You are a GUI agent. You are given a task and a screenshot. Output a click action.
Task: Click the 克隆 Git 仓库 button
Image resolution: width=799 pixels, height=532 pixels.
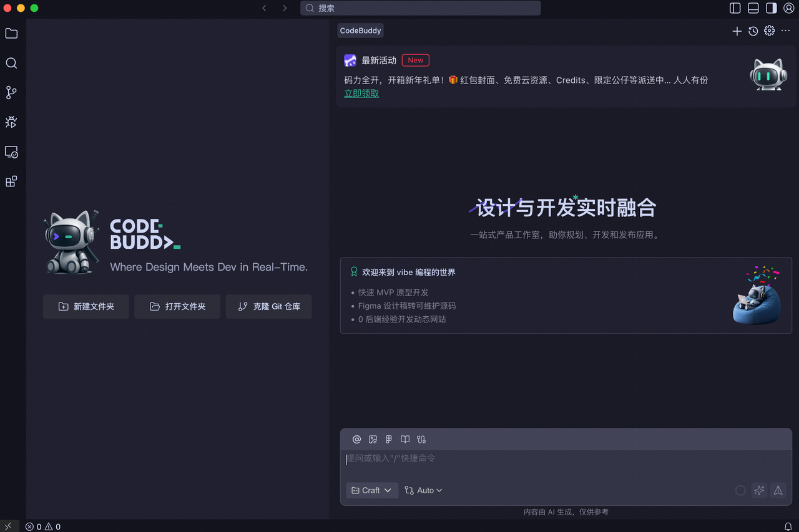click(268, 307)
